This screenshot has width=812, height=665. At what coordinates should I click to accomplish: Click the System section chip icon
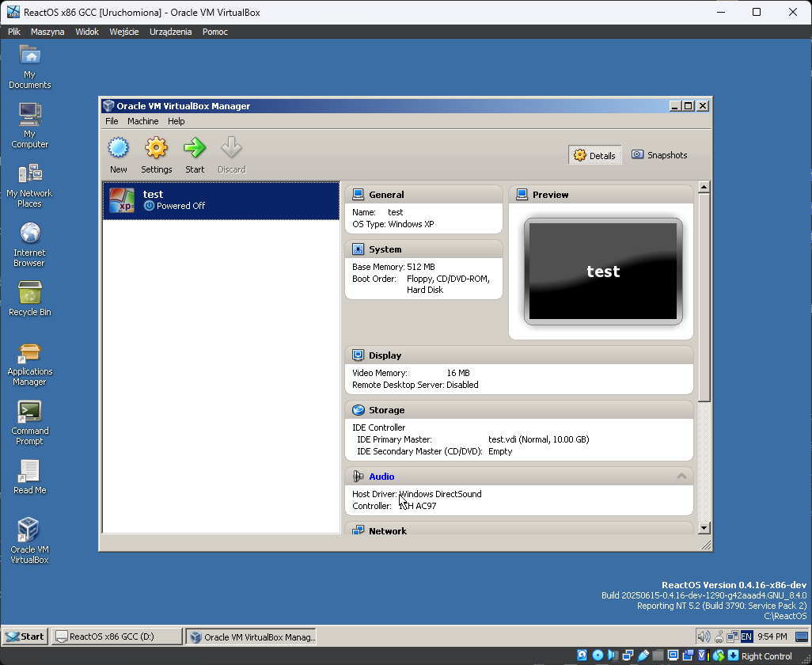click(358, 249)
